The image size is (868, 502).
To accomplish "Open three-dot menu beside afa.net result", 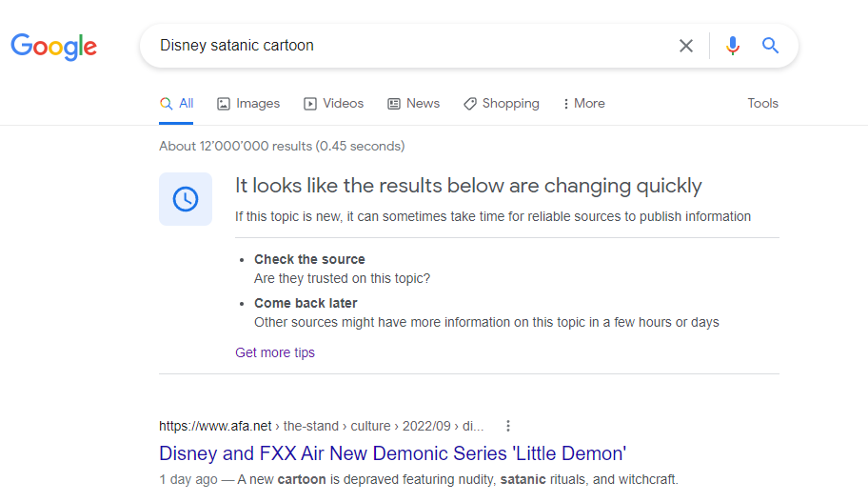I will point(507,426).
